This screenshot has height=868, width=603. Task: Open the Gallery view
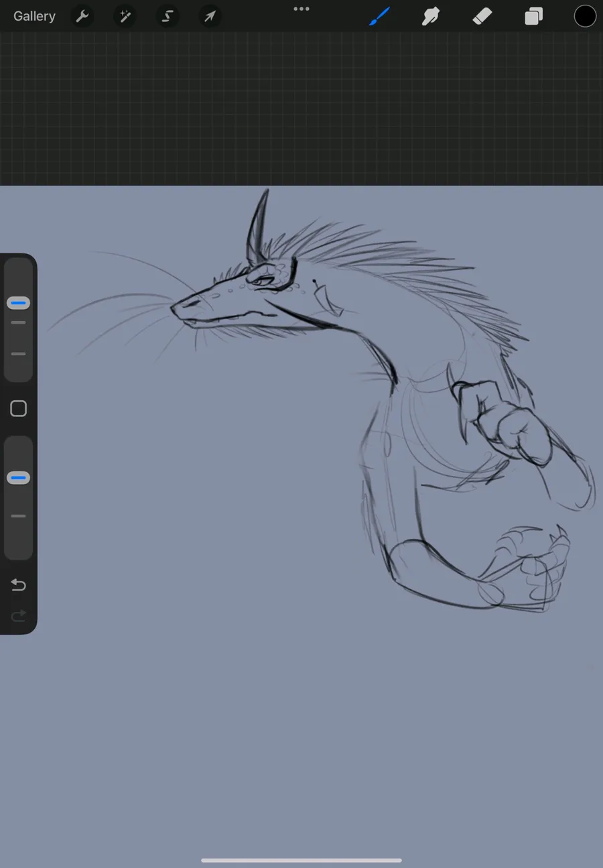(34, 16)
